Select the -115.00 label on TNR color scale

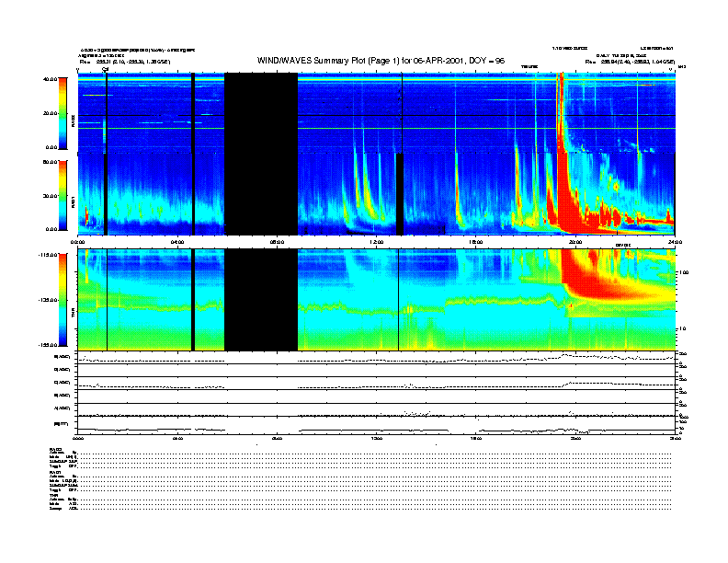(x=49, y=255)
